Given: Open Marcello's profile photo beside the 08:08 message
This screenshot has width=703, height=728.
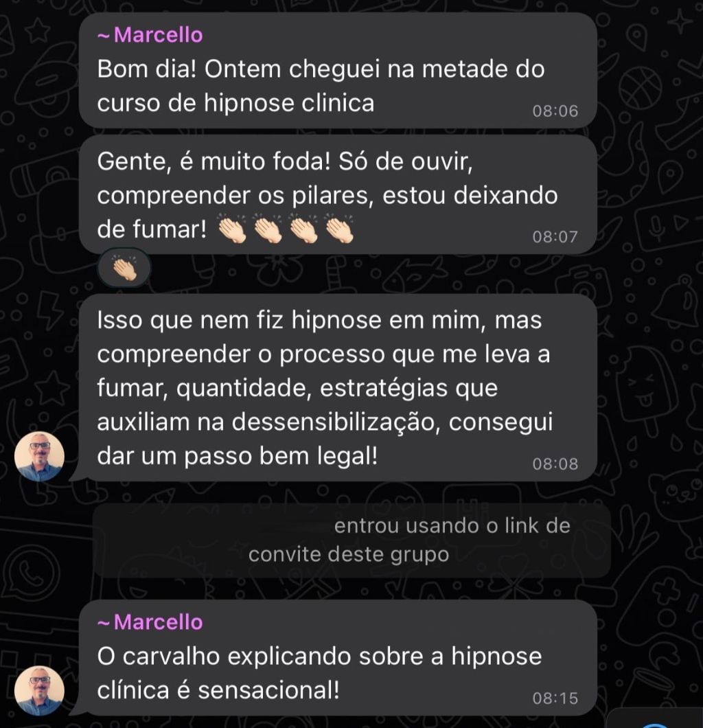Looking at the screenshot, I should click(39, 456).
